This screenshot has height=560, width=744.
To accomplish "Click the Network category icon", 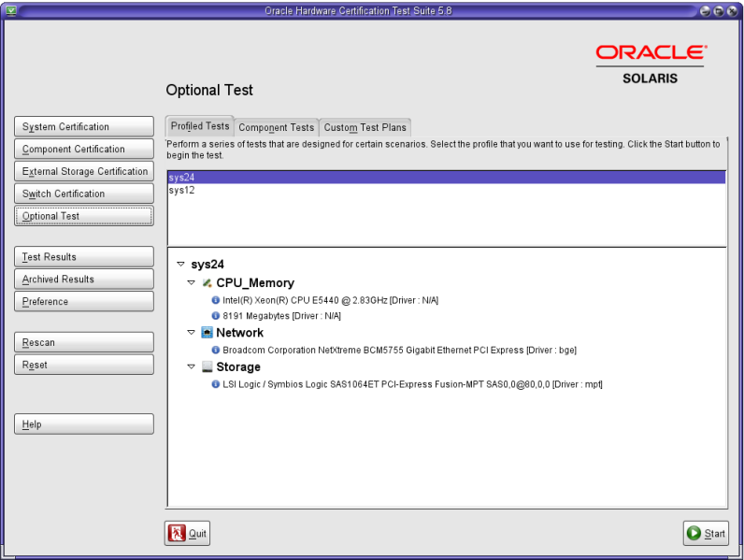I will pos(207,333).
